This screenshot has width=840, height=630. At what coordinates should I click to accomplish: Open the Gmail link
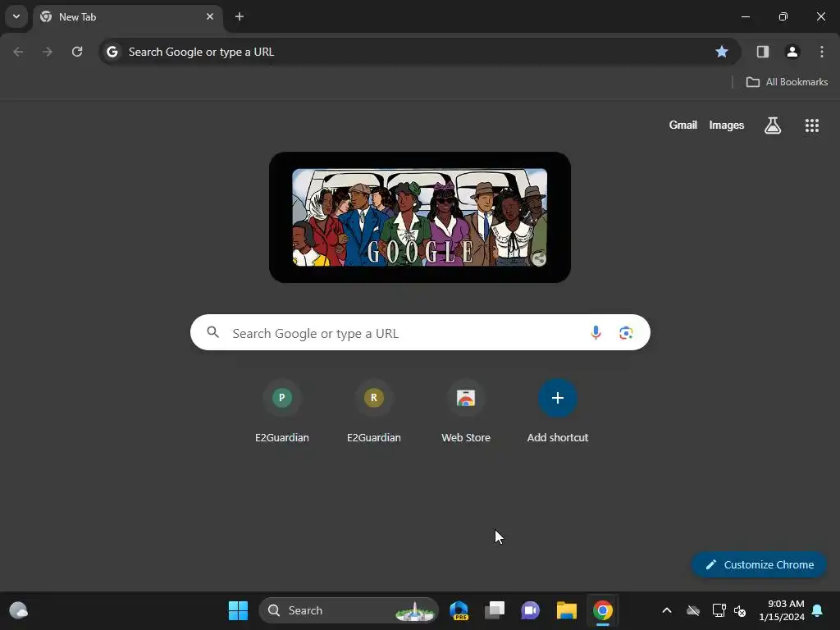683,126
